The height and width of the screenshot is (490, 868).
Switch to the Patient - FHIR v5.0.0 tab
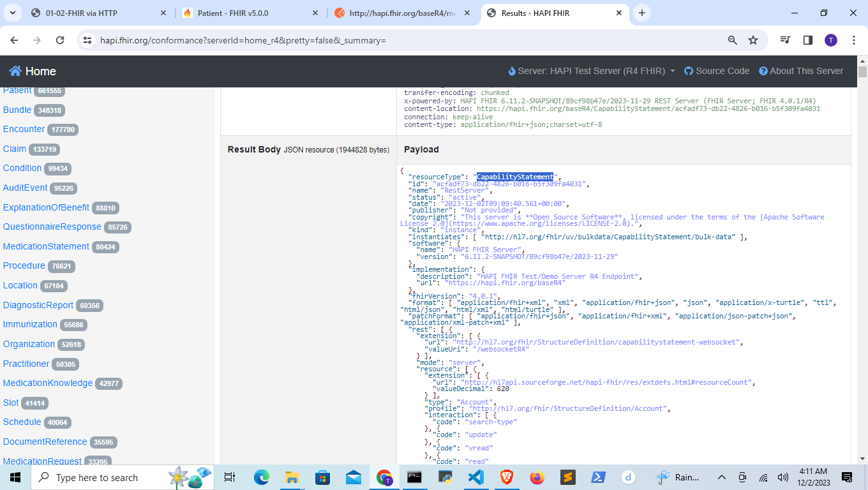pyautogui.click(x=251, y=13)
